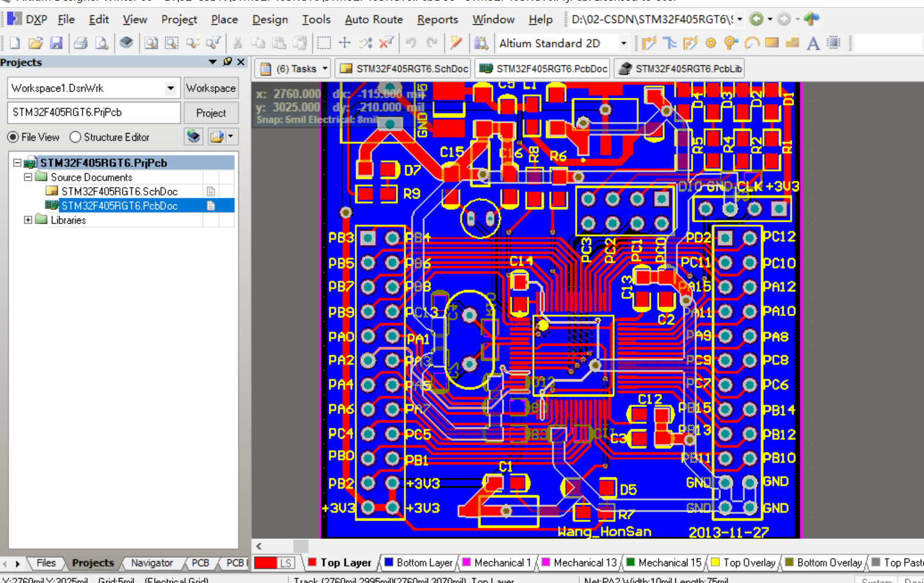Select the Place Via tool
Viewport: 924px width, 583px height.
tap(731, 43)
